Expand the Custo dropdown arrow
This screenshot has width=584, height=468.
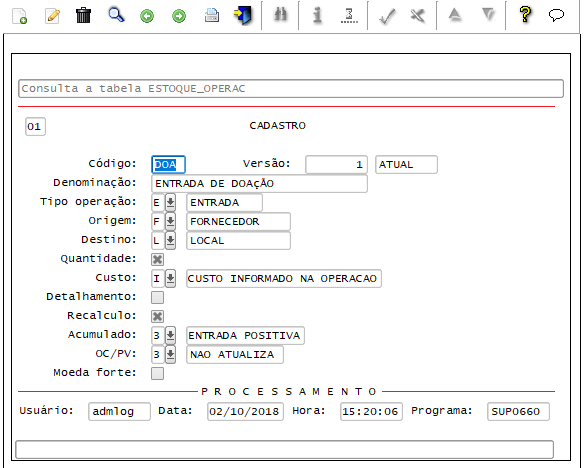tap(171, 278)
